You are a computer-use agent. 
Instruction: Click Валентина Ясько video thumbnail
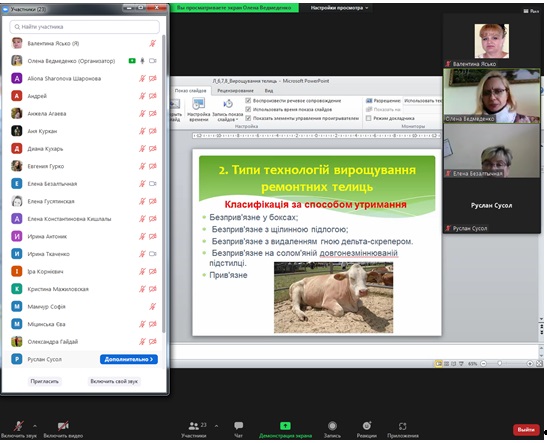[492, 41]
